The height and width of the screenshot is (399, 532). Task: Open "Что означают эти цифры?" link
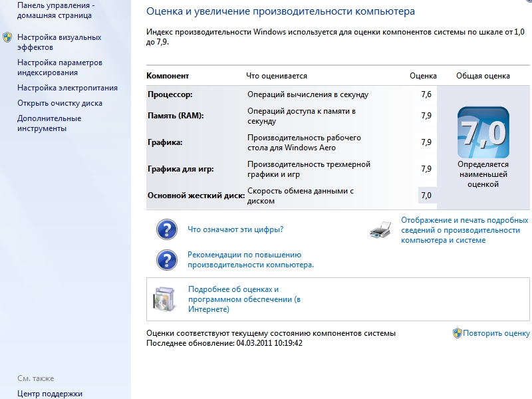tap(235, 229)
